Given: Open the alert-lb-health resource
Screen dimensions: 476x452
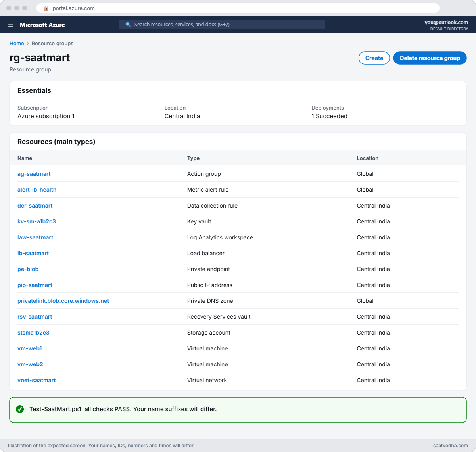Looking at the screenshot, I should [x=37, y=190].
